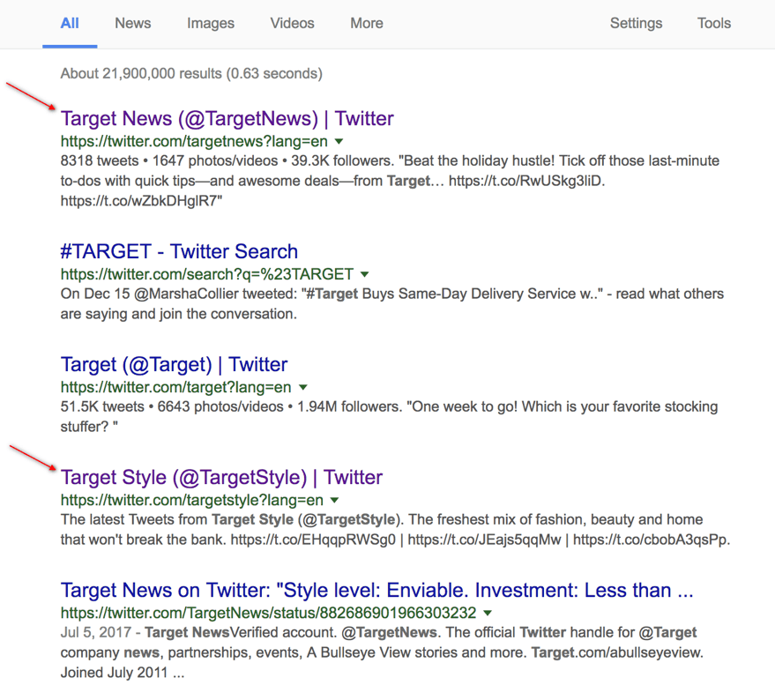Click the Target (@Target) | Twitter result title
The width and height of the screenshot is (775, 700).
[174, 364]
